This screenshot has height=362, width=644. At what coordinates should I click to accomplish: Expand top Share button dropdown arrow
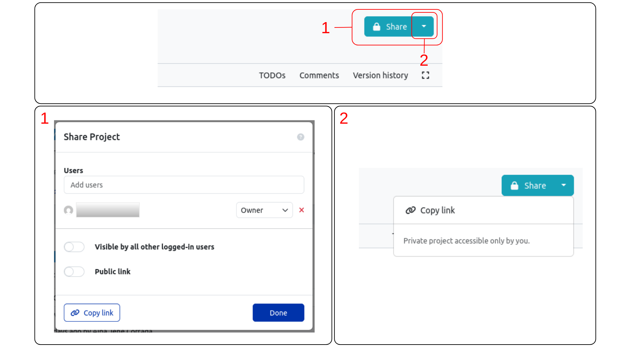pyautogui.click(x=424, y=26)
